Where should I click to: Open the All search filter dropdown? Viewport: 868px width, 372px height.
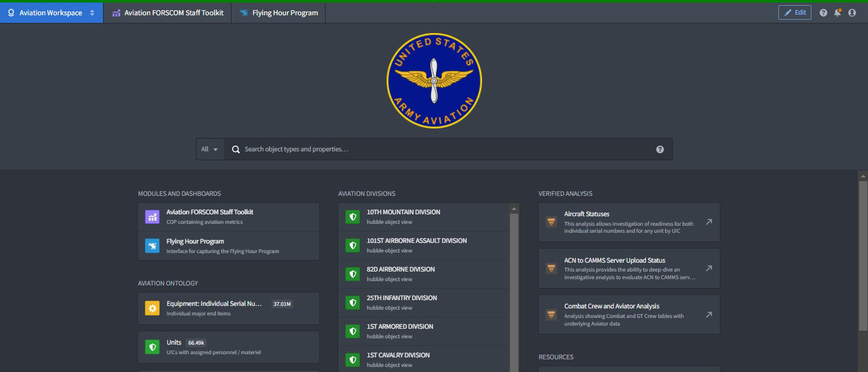click(x=210, y=149)
